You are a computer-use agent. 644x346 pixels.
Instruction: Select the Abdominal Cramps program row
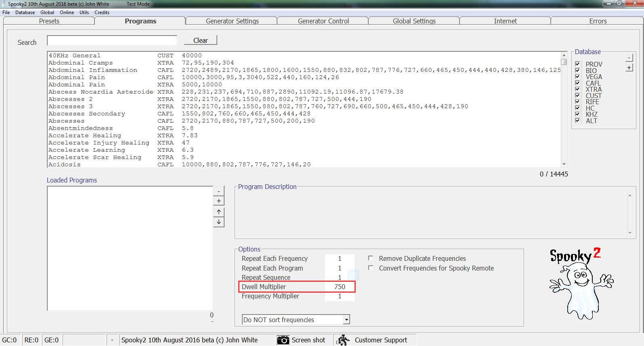[304, 63]
